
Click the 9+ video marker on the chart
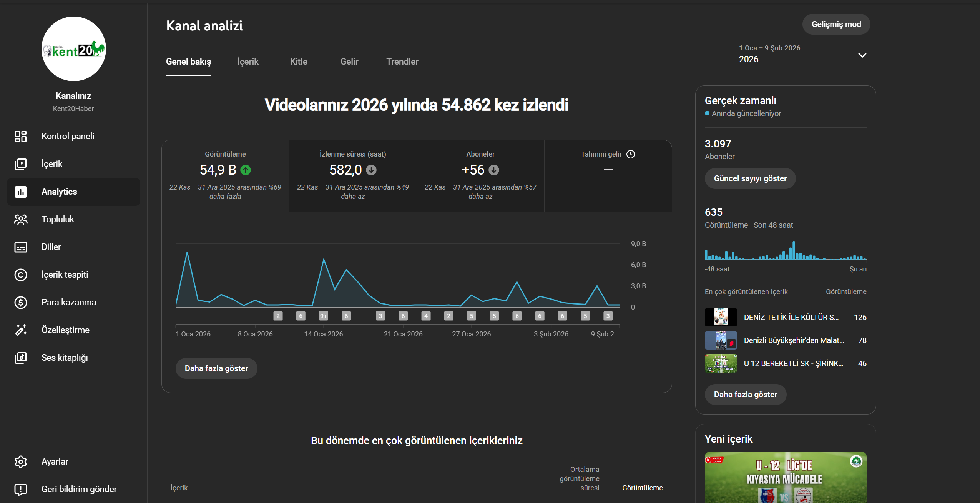pyautogui.click(x=324, y=316)
